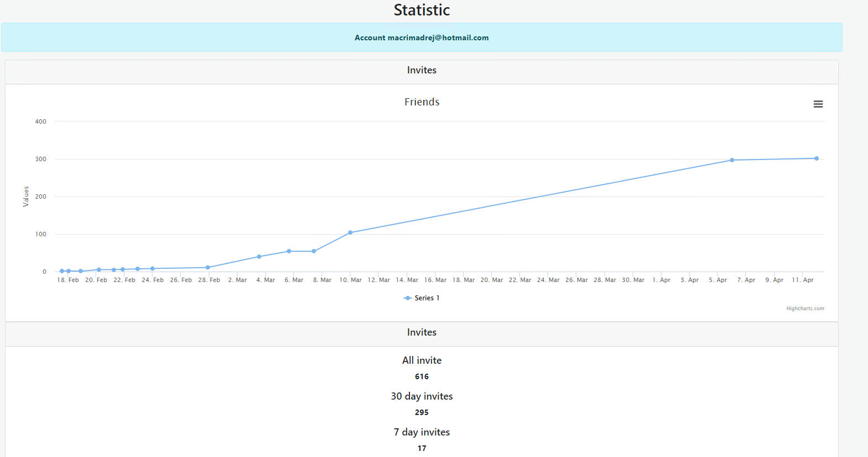Open the chart context menu hamburger icon
Image resolution: width=868 pixels, height=457 pixels.
pos(818,104)
